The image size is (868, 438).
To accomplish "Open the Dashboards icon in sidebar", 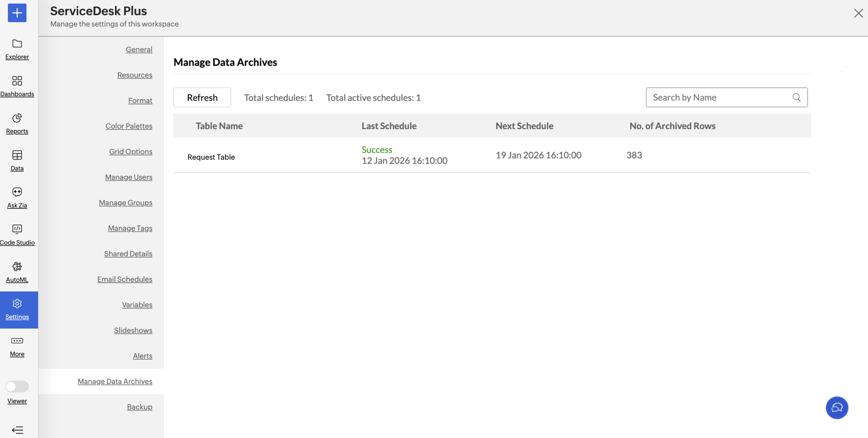I will pyautogui.click(x=17, y=81).
